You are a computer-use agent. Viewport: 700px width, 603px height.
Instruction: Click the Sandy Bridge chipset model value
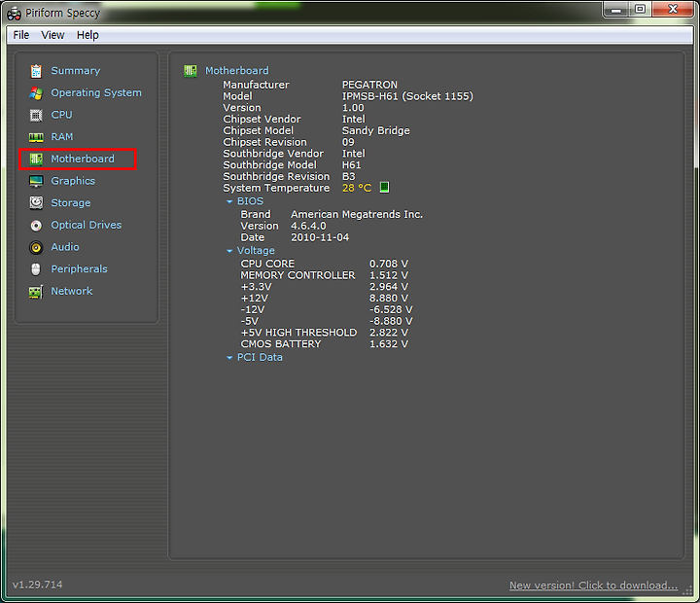point(376,130)
